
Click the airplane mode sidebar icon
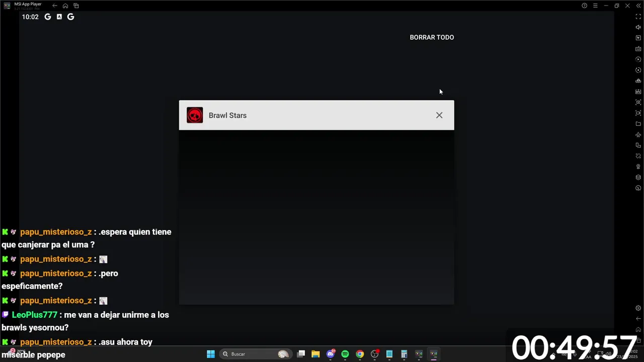(x=638, y=135)
